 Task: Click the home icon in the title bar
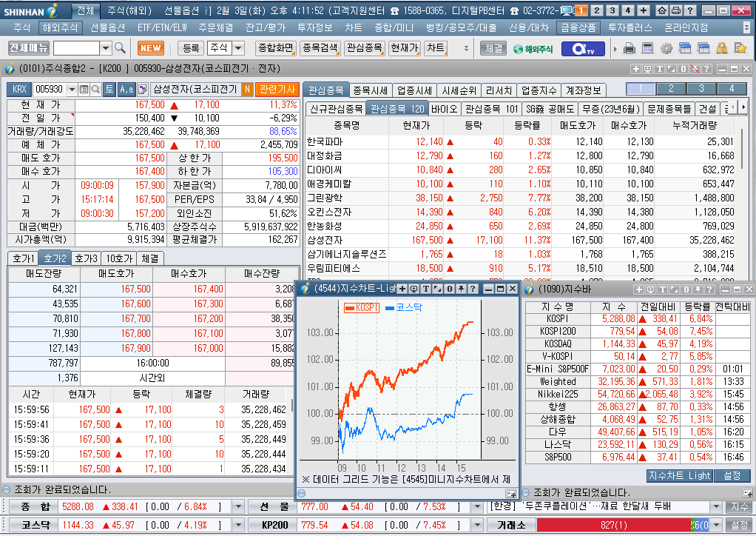(x=663, y=10)
